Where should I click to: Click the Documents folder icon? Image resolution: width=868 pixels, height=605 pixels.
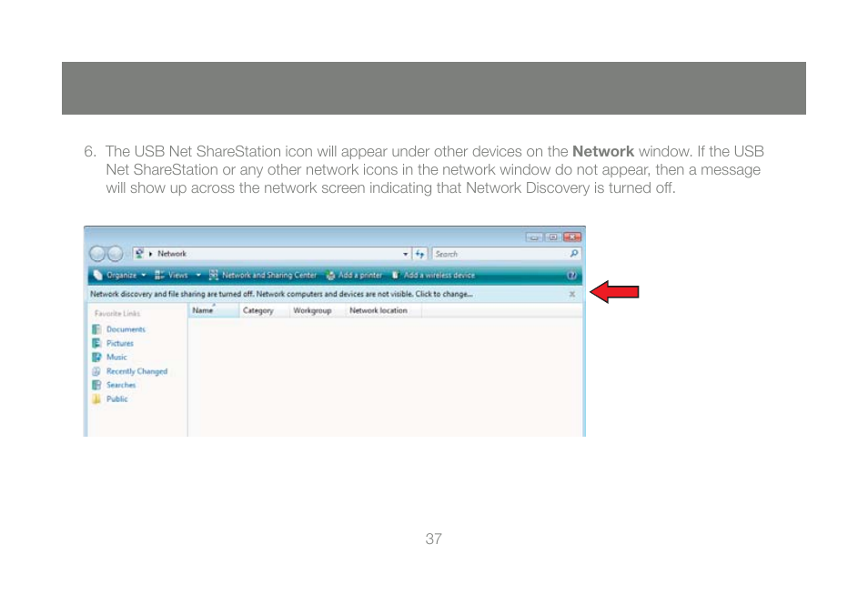[x=96, y=329]
